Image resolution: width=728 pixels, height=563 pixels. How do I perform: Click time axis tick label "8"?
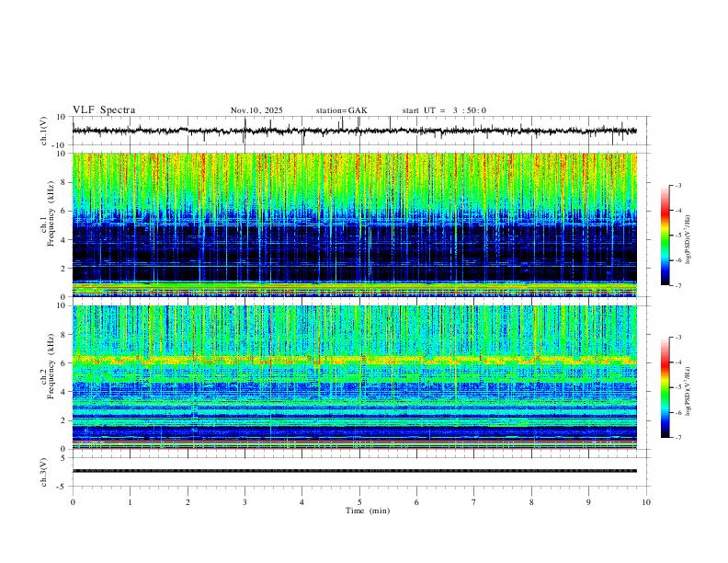tap(531, 502)
